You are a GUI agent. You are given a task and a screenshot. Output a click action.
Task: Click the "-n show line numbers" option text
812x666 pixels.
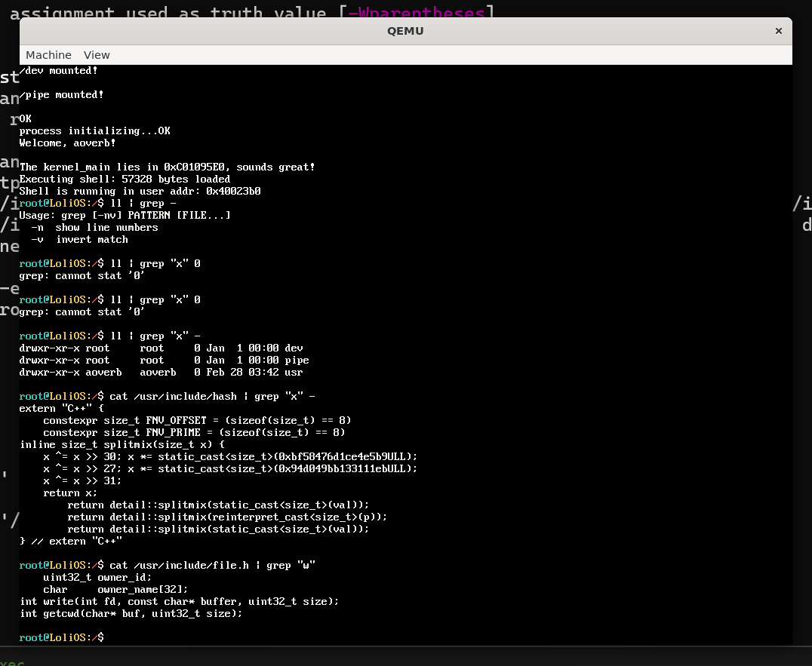[x=94, y=227]
